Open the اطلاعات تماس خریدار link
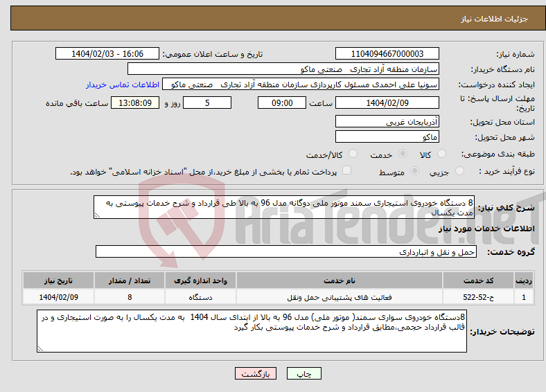The height and width of the screenshot is (392, 546). pos(123,84)
